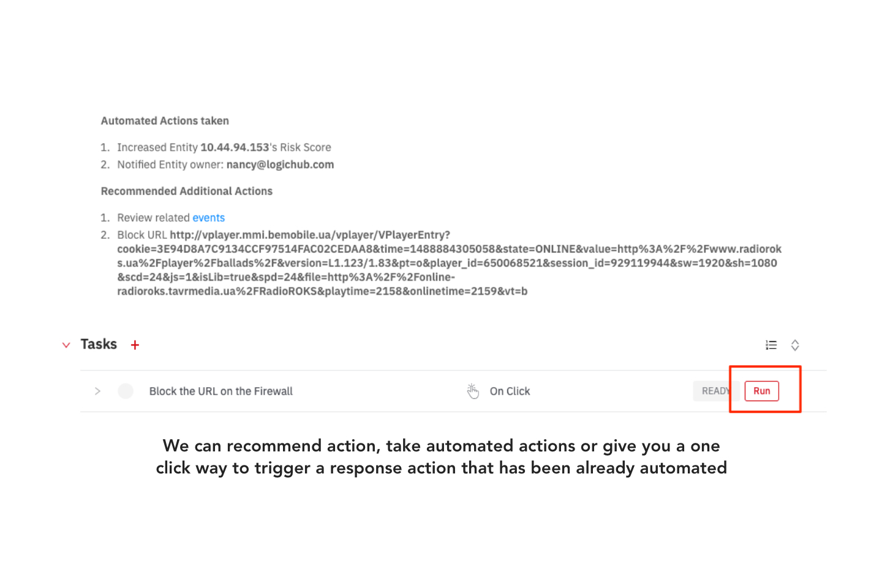Open the task list view icon
Viewport: 882px width, 588px height.
[771, 345]
